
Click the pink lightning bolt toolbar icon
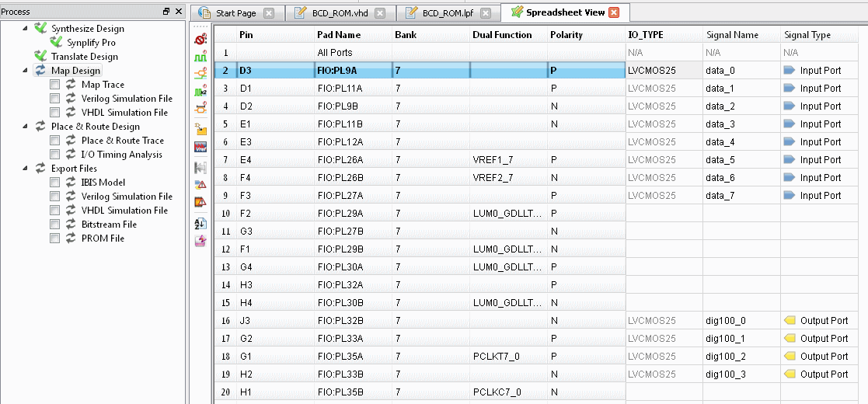200,241
